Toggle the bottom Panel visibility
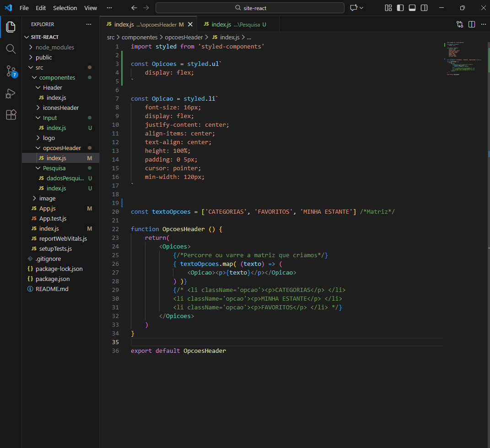The image size is (490, 448). click(x=412, y=8)
